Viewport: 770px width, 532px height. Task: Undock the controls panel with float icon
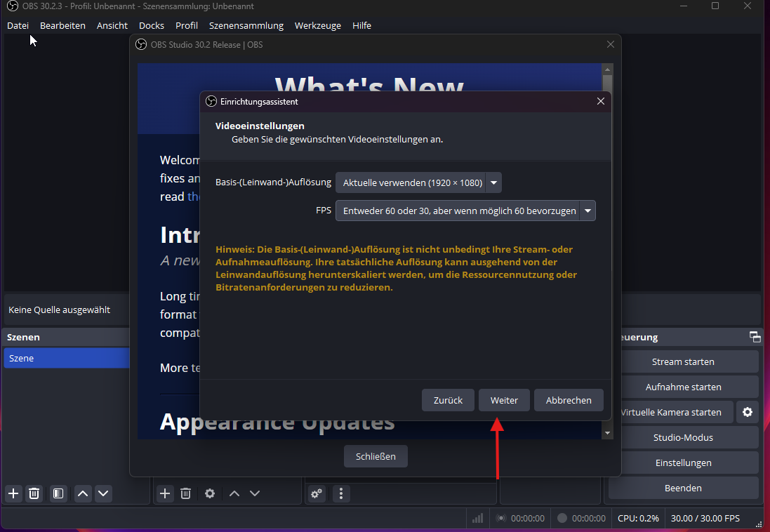point(755,337)
